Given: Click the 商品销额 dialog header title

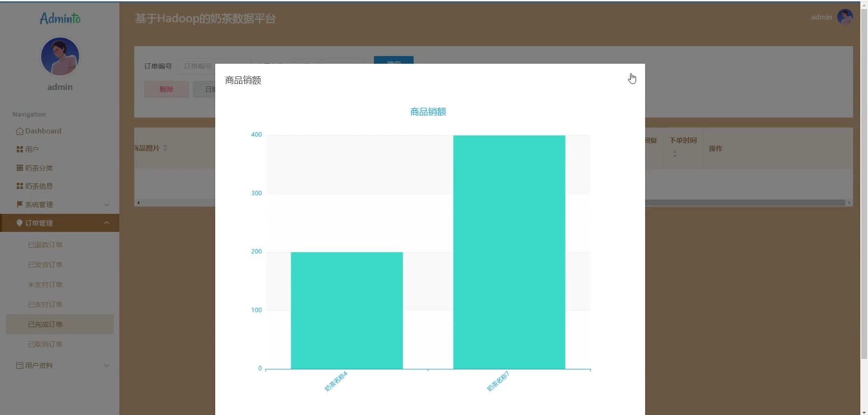Looking at the screenshot, I should [243, 80].
